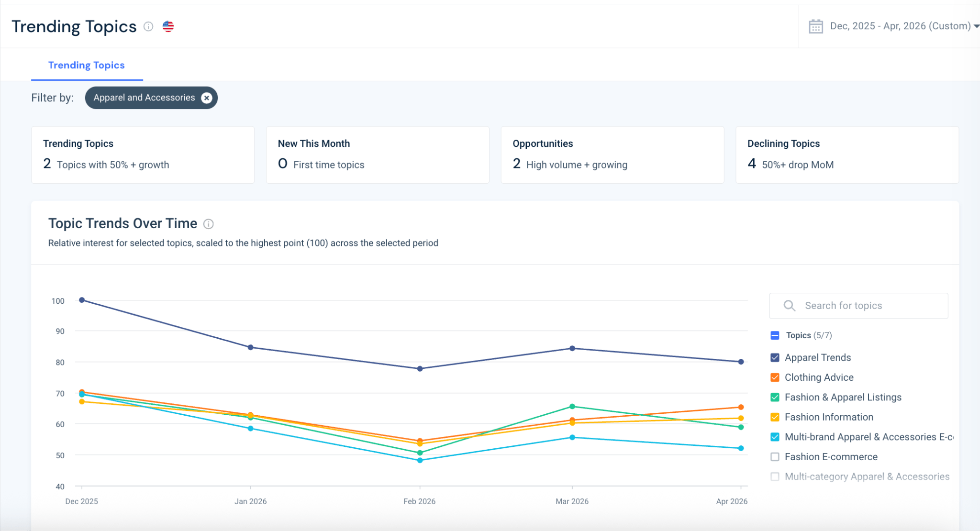Click Apparel Trends data point at Dec 2025
This screenshot has width=980, height=531.
pos(82,300)
